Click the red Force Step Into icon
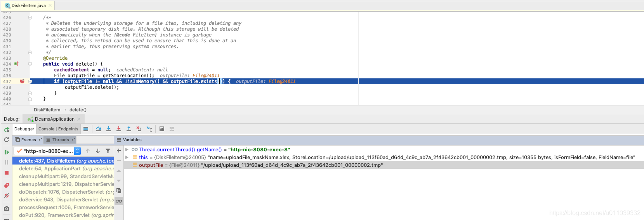The height and width of the screenshot is (220, 644). [119, 129]
